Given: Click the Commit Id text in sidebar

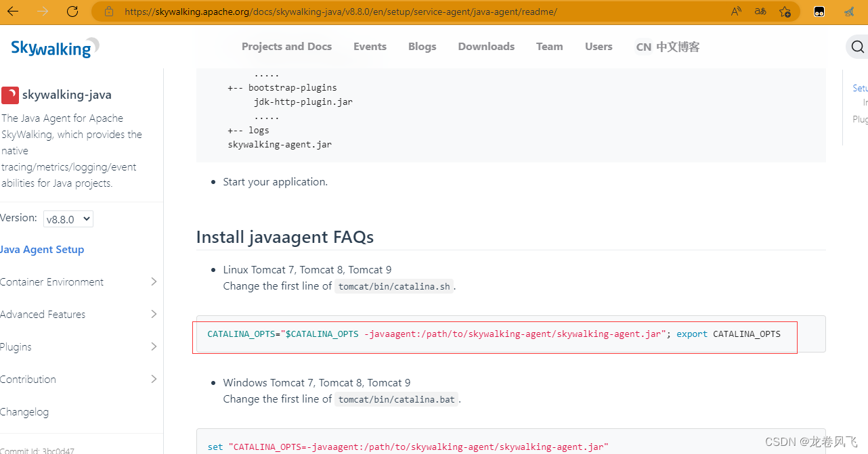Looking at the screenshot, I should click(x=37, y=450).
